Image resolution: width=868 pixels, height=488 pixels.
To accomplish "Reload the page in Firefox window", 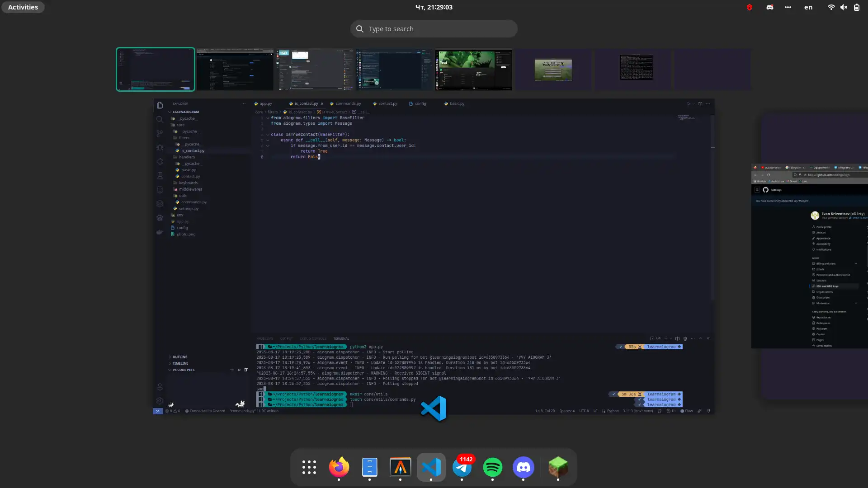I will tap(768, 175).
